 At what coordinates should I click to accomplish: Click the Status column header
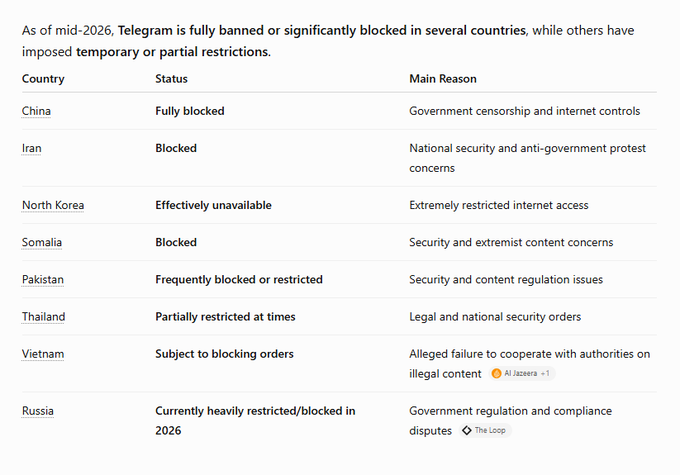[171, 79]
